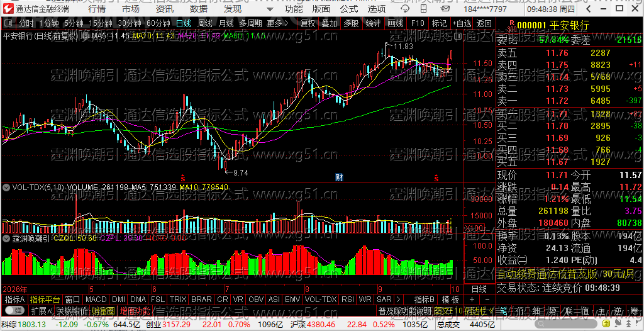644x331 pixels.
Task: Select the OBV indicator tab
Action: click(256, 300)
